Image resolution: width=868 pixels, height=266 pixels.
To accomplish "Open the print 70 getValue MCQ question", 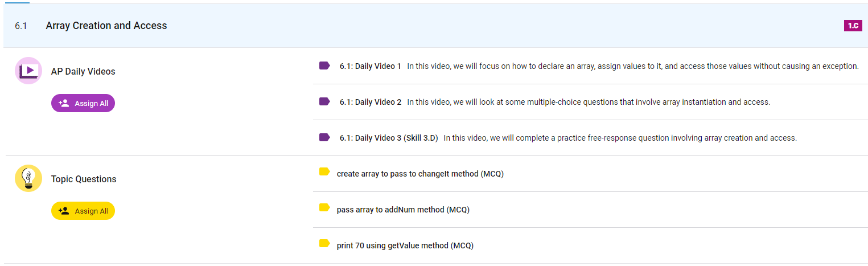I will pyautogui.click(x=405, y=245).
